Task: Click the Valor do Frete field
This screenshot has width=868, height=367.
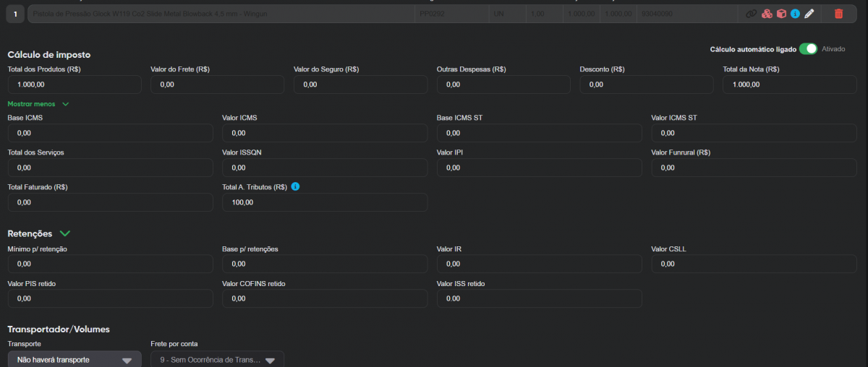Action: [217, 85]
